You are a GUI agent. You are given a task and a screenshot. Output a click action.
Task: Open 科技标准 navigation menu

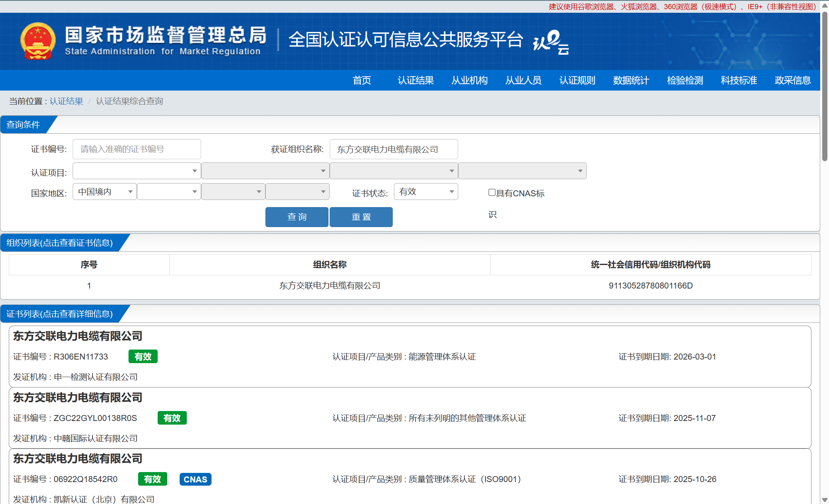click(739, 80)
